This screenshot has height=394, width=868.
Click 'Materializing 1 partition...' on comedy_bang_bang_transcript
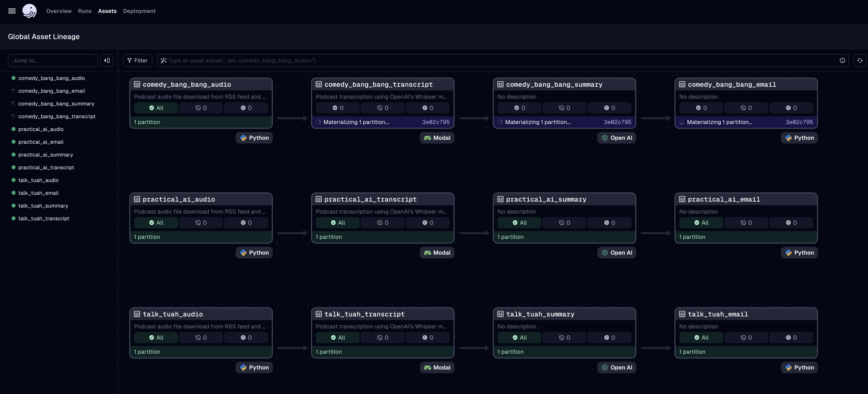(356, 122)
